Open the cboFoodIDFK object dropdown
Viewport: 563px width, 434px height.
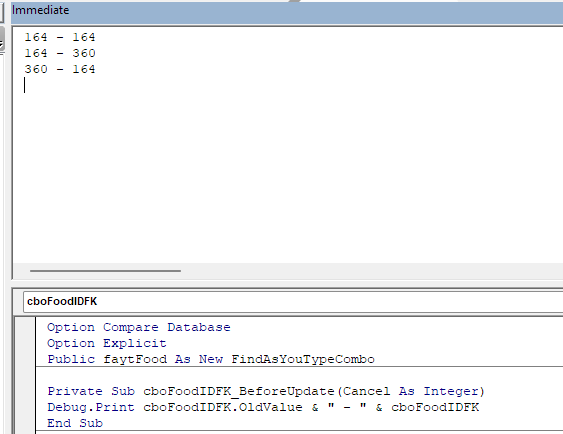pos(293,302)
